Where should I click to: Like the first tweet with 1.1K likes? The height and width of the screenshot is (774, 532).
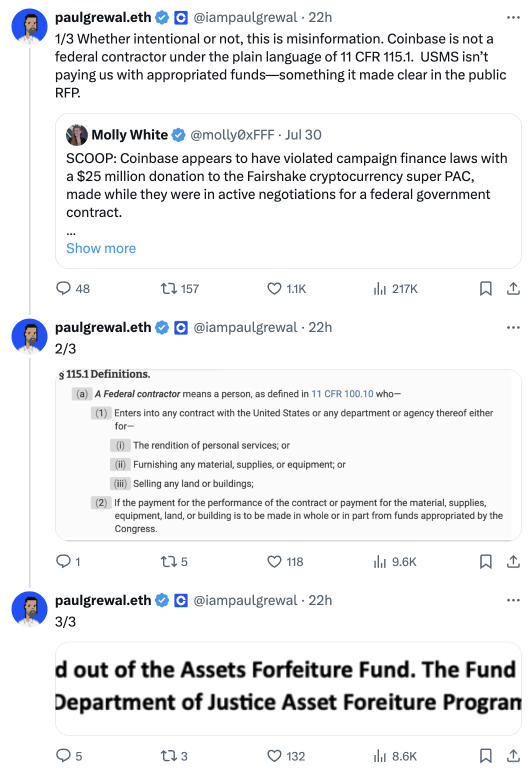point(274,288)
